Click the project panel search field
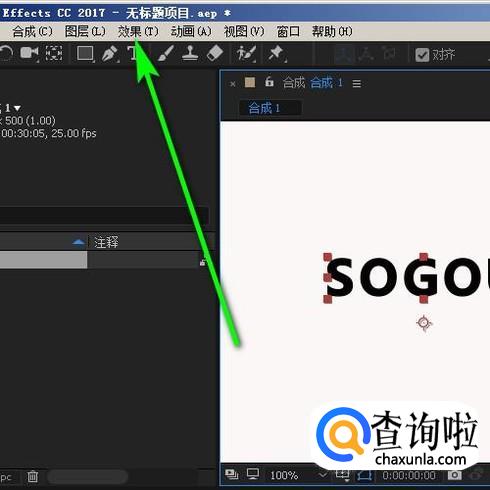This screenshot has height=490, width=490. (x=104, y=215)
